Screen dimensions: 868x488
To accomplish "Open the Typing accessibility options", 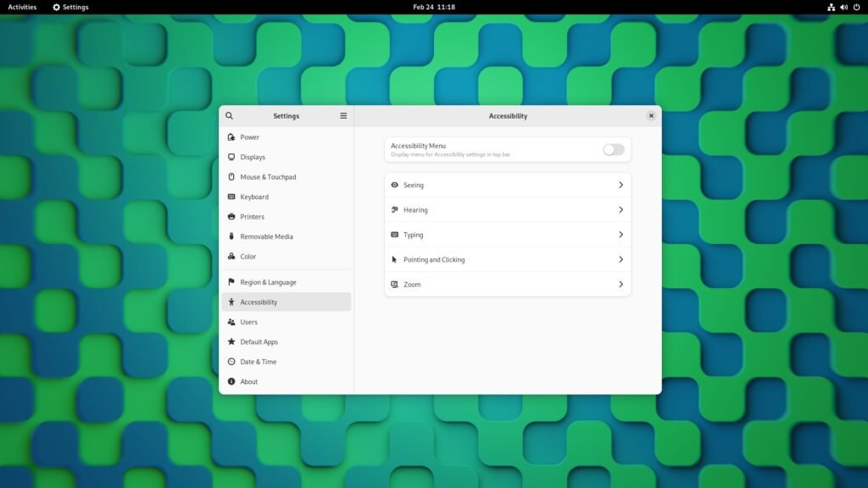I will pyautogui.click(x=508, y=235).
